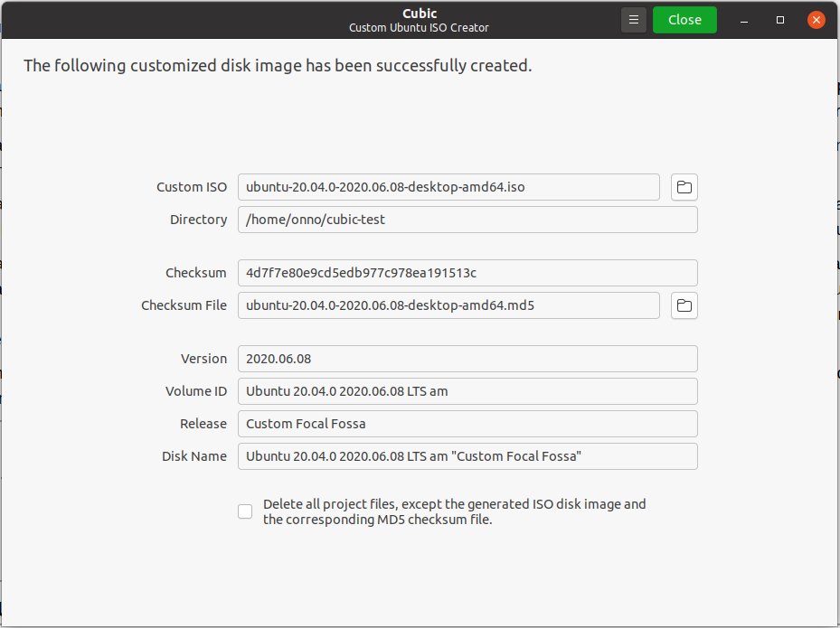Click the orange window close icon

pos(816,20)
